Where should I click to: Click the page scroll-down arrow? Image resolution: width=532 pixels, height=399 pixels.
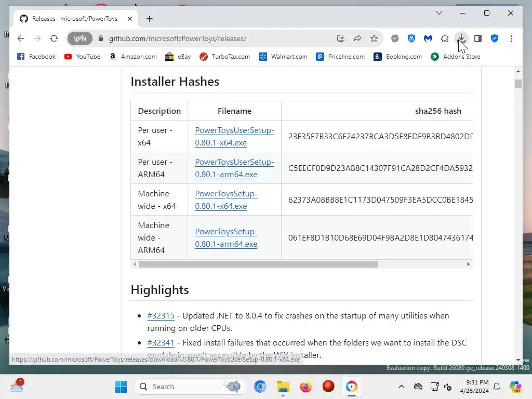click(518, 360)
